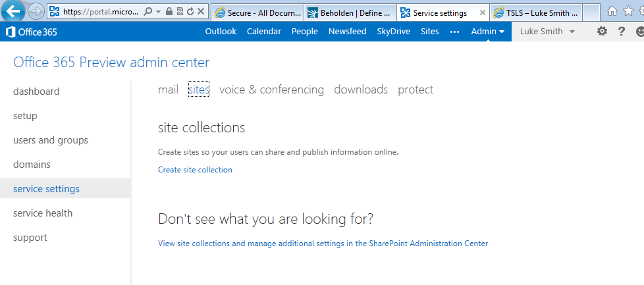The height and width of the screenshot is (285, 644).
Task: Click the browser forward arrow button
Action: pyautogui.click(x=36, y=11)
